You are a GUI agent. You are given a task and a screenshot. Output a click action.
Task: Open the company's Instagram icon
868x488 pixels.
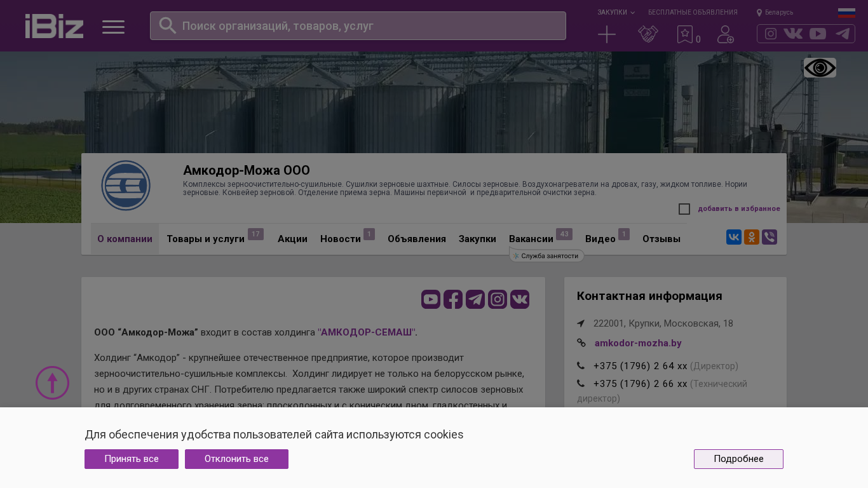coord(498,299)
